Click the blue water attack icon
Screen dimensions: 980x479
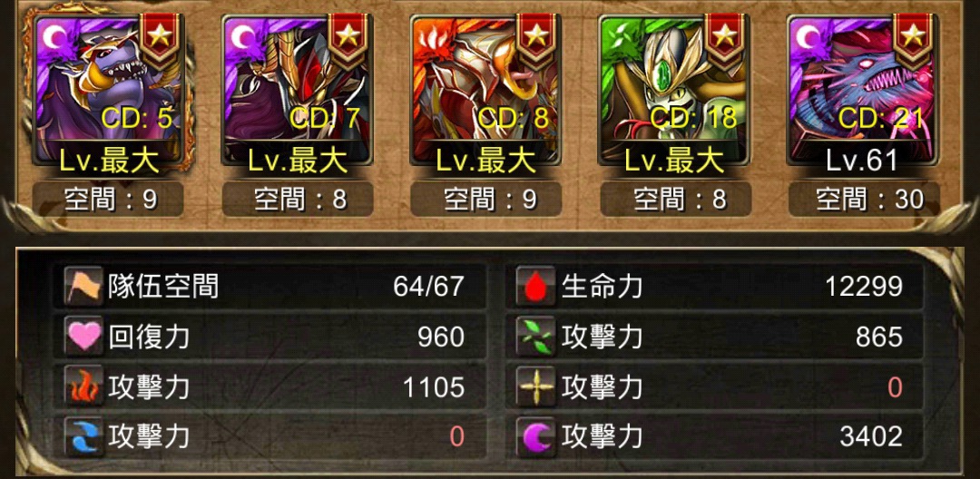83,437
